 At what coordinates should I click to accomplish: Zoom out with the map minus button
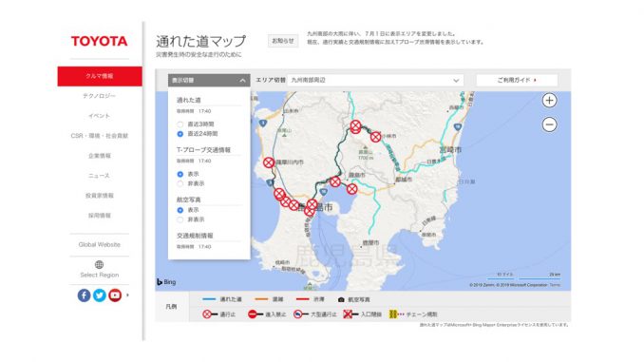pyautogui.click(x=549, y=124)
